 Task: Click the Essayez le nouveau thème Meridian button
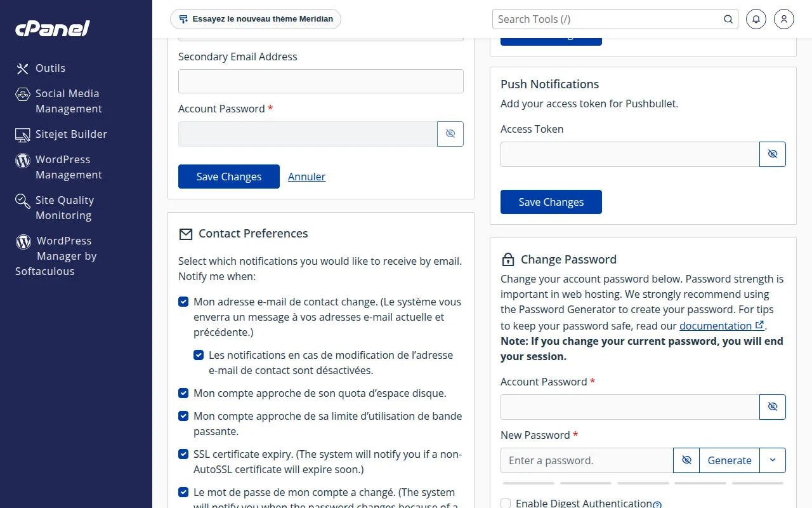click(256, 19)
